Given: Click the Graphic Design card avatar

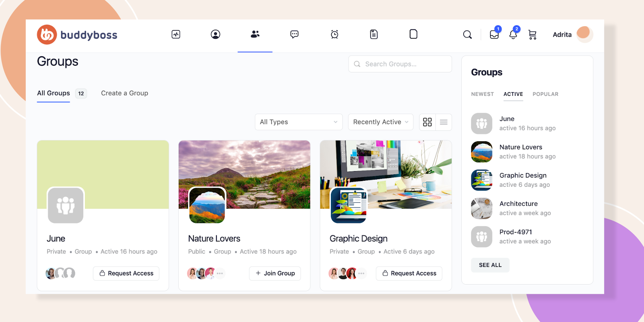Looking at the screenshot, I should [349, 205].
